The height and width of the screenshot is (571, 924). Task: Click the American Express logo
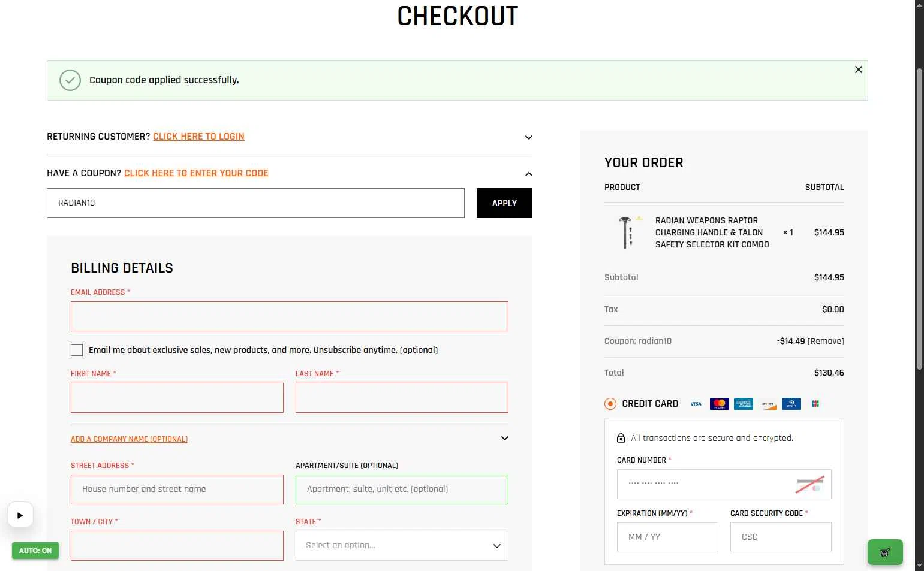point(744,404)
